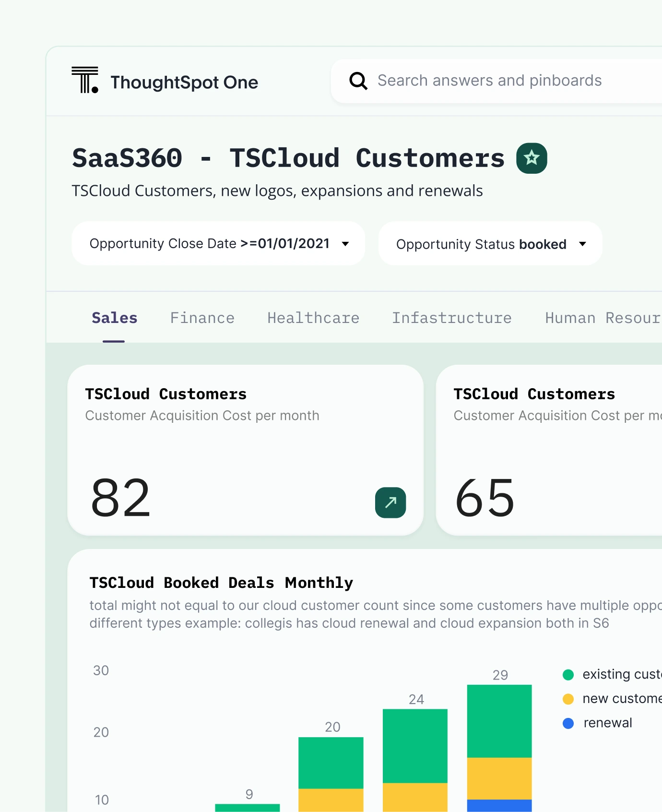Open the Opportunity Status booked filter
662x812 pixels.
[481, 244]
